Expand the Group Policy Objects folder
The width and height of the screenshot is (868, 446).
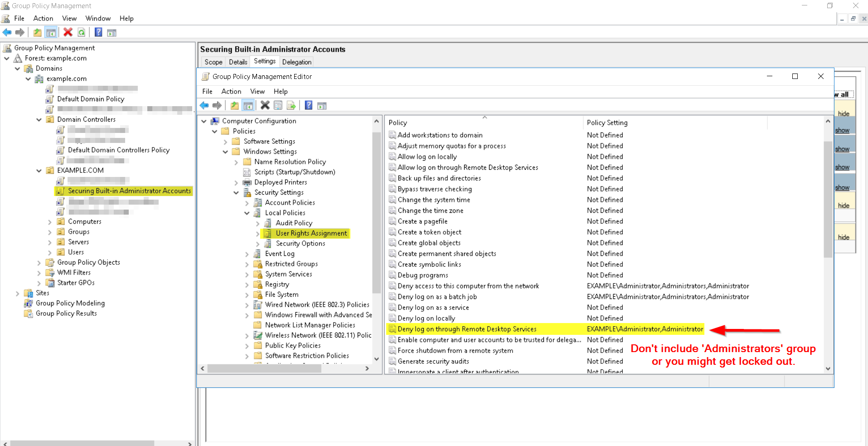pos(39,263)
